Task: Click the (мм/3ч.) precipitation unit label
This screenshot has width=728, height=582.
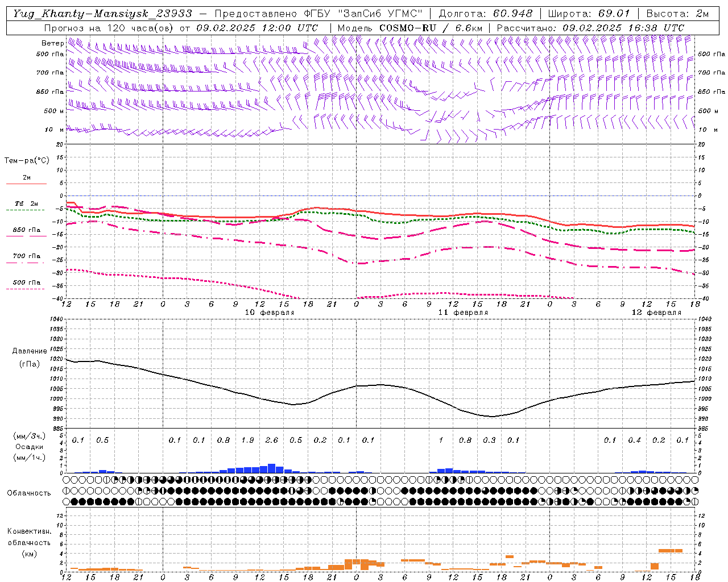Action: (x=29, y=436)
